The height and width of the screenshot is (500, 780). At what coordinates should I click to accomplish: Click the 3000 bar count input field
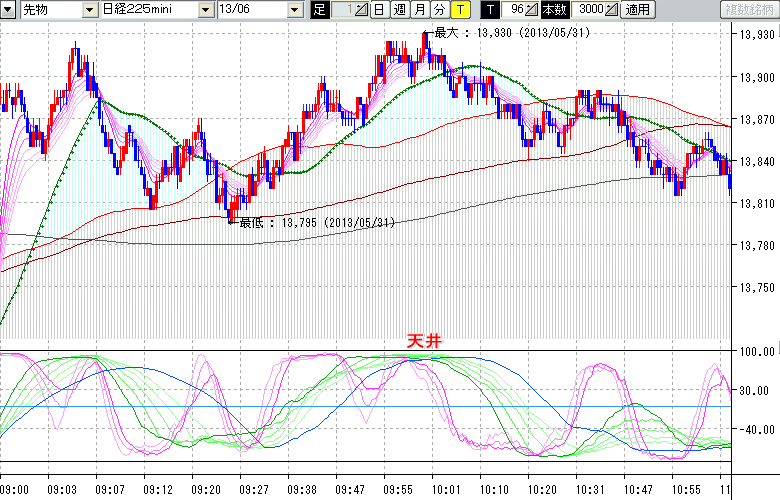tap(590, 10)
